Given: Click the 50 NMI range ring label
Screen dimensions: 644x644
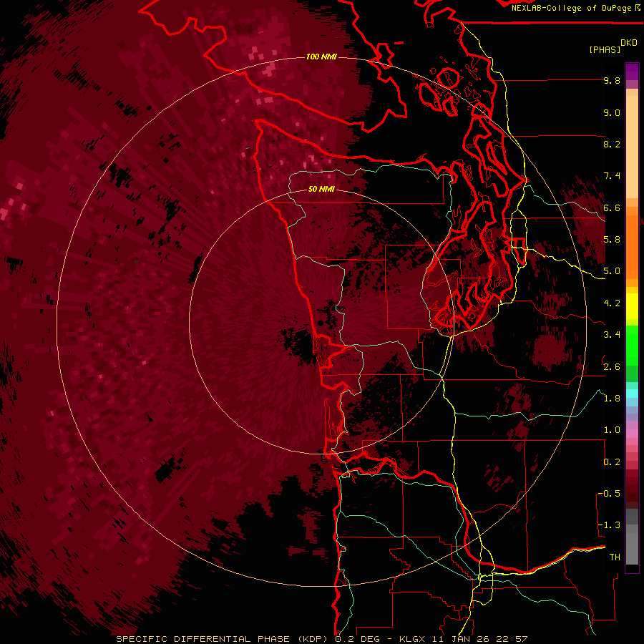Looking at the screenshot, I should (x=321, y=190).
